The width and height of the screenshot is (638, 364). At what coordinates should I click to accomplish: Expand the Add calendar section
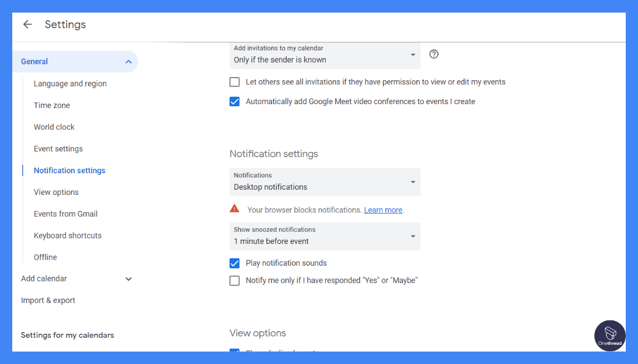coord(128,278)
